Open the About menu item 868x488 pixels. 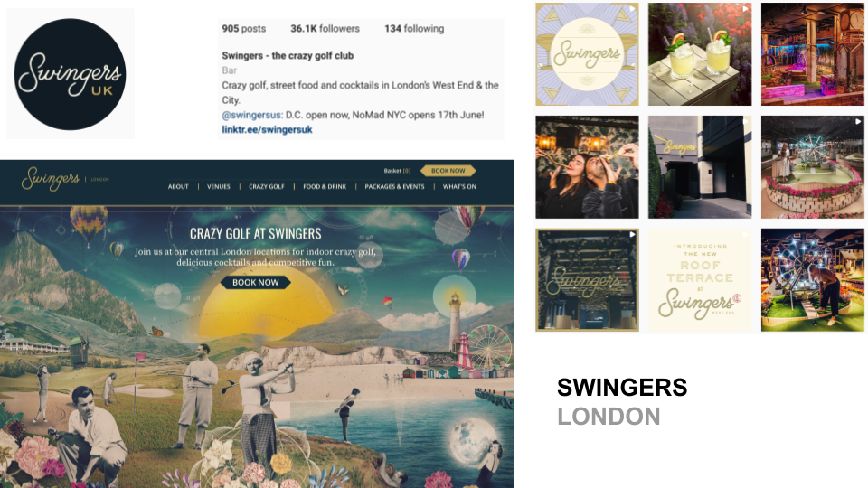tap(178, 187)
